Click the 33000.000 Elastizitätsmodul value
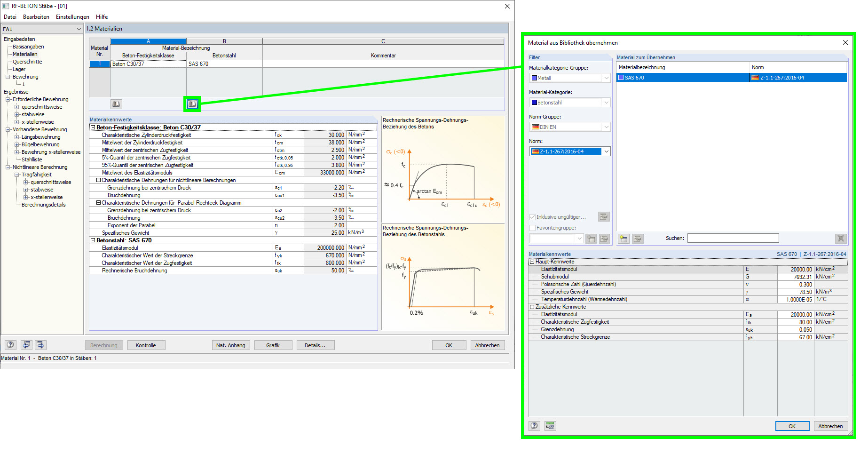 (325, 173)
